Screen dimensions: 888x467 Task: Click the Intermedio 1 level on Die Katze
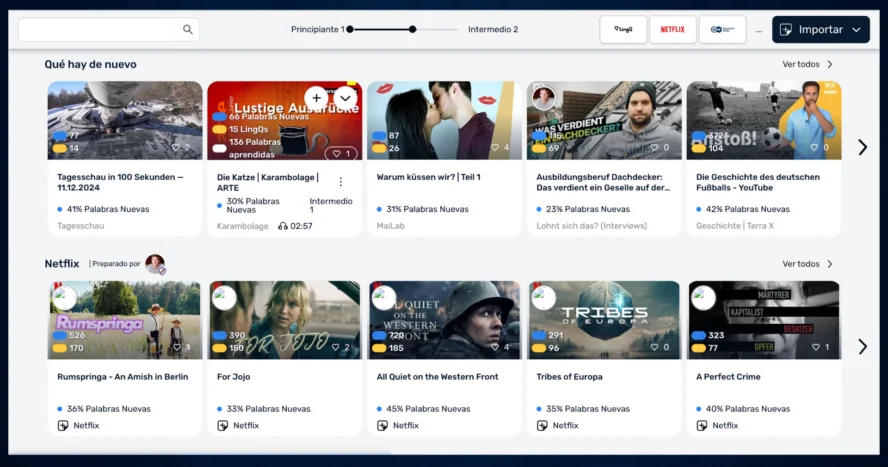pyautogui.click(x=331, y=205)
